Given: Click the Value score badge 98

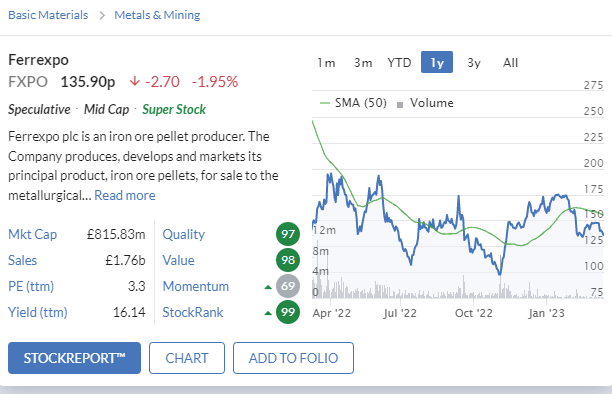Looking at the screenshot, I should click(x=288, y=260).
